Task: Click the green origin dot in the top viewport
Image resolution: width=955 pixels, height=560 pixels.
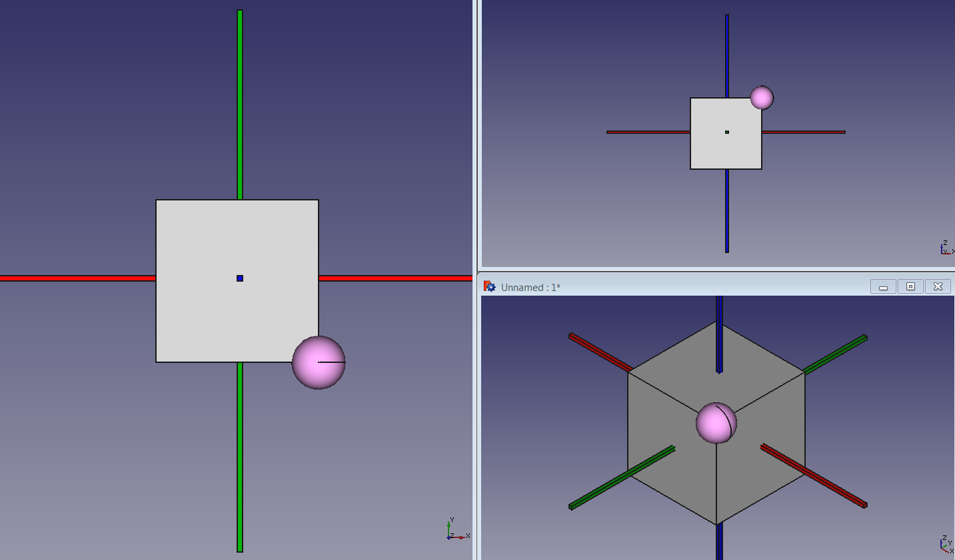Action: [x=726, y=132]
